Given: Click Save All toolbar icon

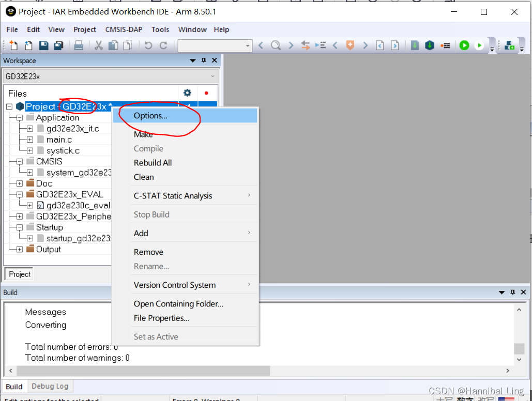Looking at the screenshot, I should 59,45.
